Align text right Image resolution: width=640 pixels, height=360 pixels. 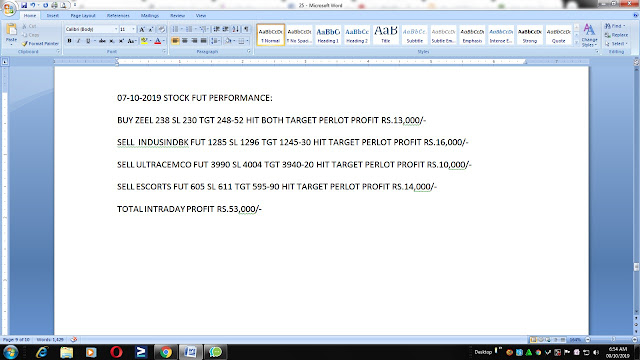click(x=194, y=41)
